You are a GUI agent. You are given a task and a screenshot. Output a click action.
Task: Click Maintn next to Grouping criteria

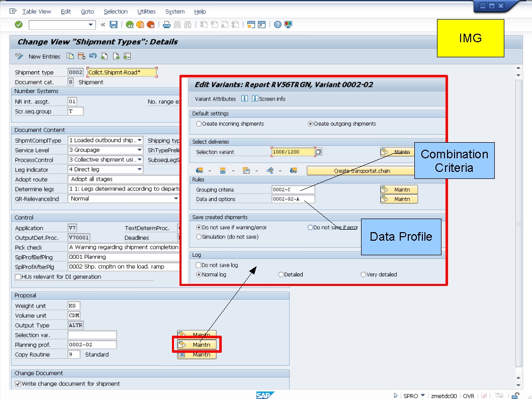398,189
